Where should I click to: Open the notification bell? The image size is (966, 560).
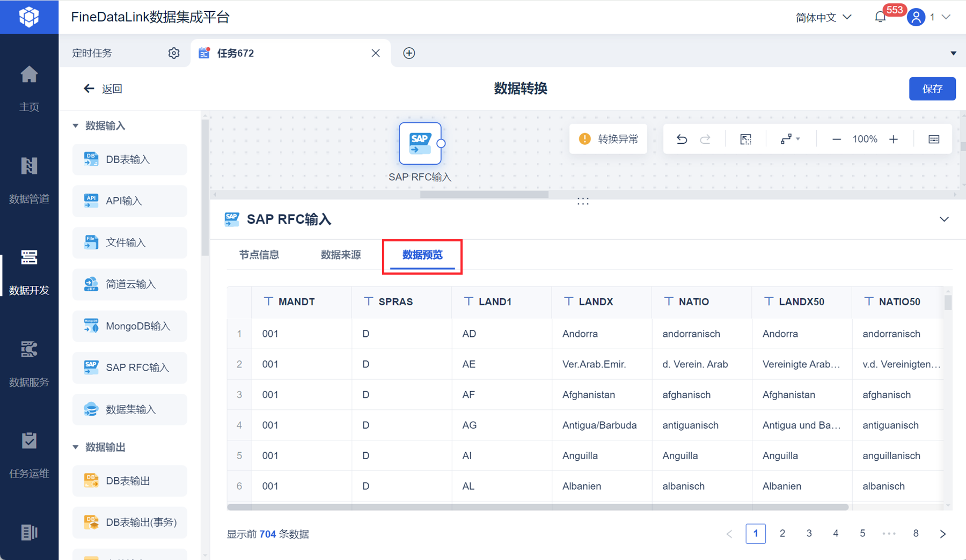(880, 17)
